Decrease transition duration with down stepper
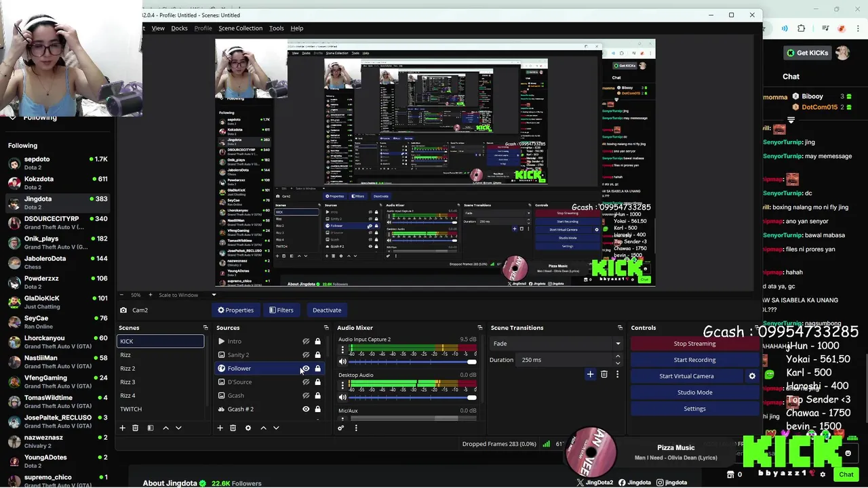Viewport: 868px width, 488px height. pyautogui.click(x=618, y=363)
